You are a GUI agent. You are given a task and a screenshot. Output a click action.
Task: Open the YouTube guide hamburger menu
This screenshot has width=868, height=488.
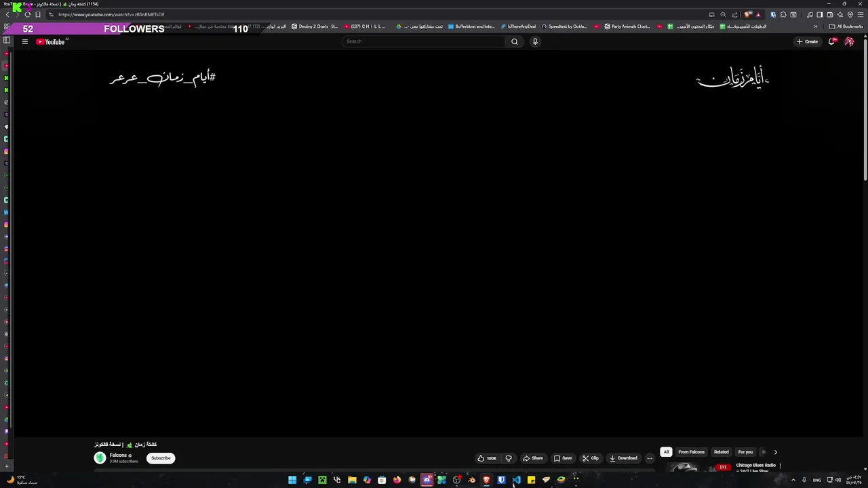(24, 41)
